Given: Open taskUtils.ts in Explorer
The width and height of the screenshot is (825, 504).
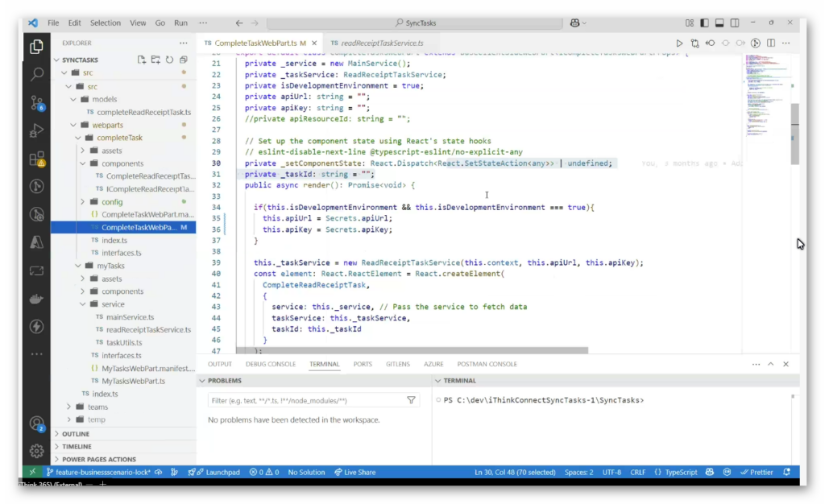Looking at the screenshot, I should point(124,343).
